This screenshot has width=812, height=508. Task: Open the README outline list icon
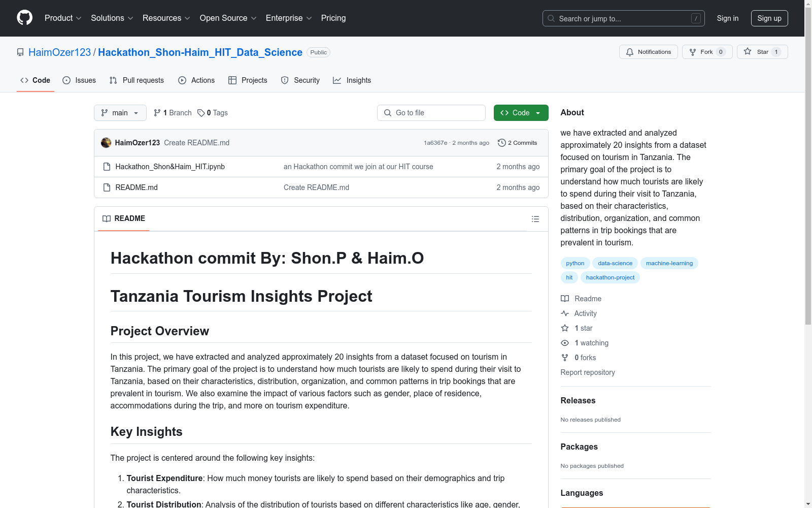point(535,219)
